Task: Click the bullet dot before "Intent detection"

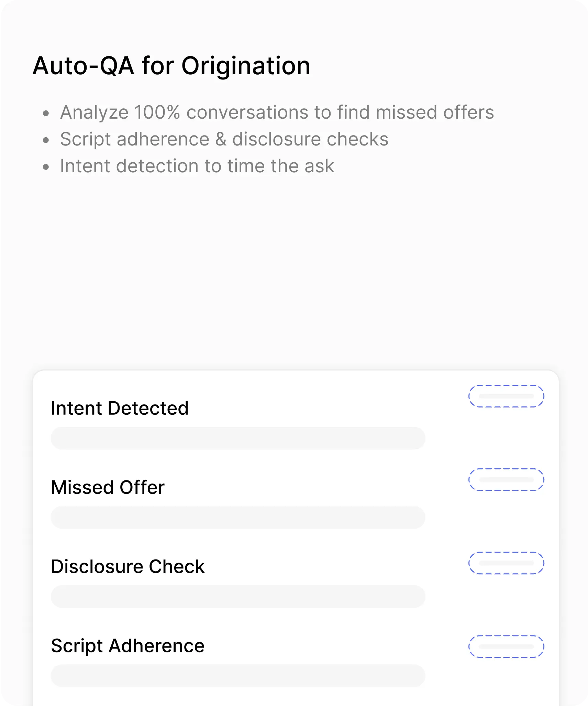Action: point(46,167)
